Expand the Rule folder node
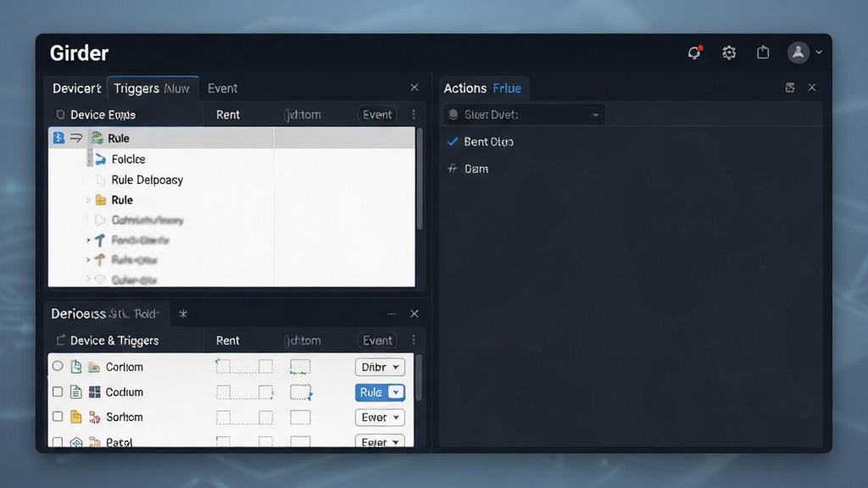The width and height of the screenshot is (868, 488). (88, 200)
